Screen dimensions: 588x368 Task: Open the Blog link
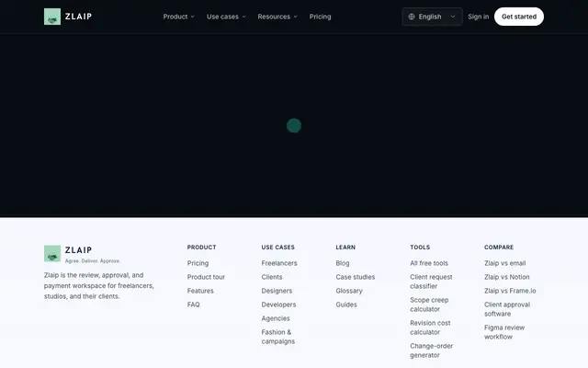point(343,263)
